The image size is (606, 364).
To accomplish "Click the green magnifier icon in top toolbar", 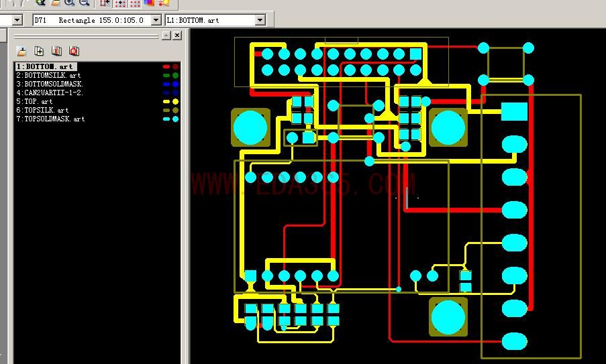I will tap(40, 2).
